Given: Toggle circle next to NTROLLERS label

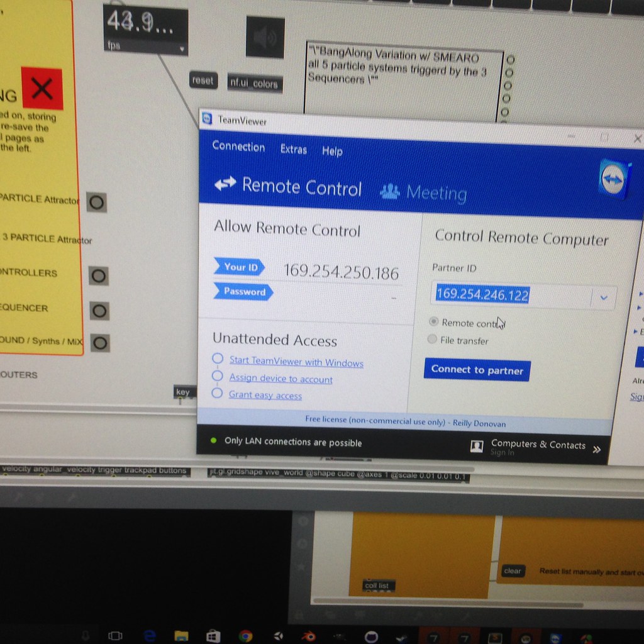Looking at the screenshot, I should point(99,275).
